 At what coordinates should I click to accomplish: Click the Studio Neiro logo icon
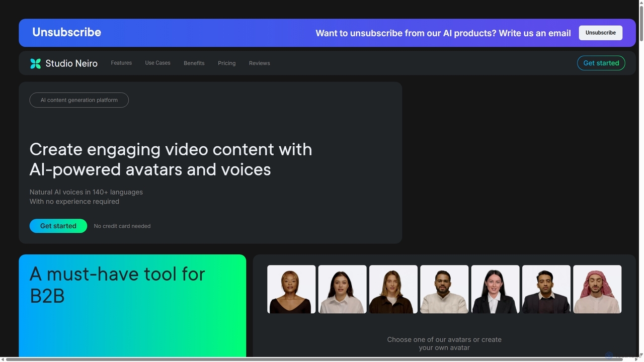click(35, 63)
